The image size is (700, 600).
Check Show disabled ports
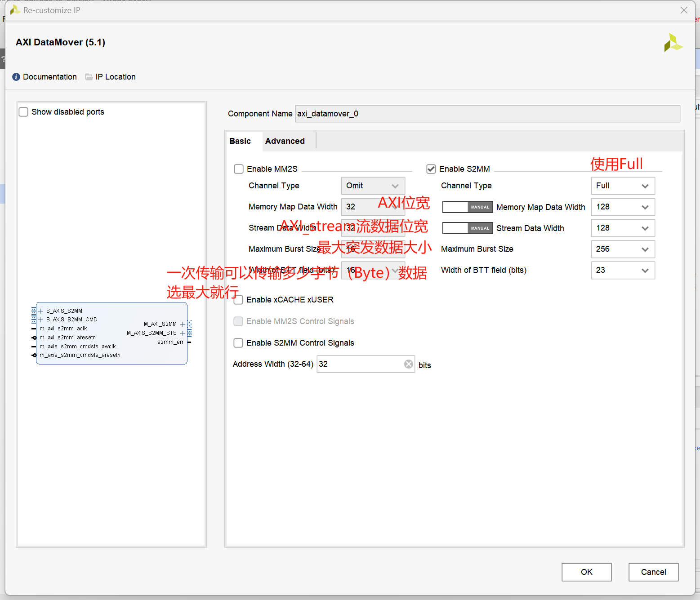point(23,111)
